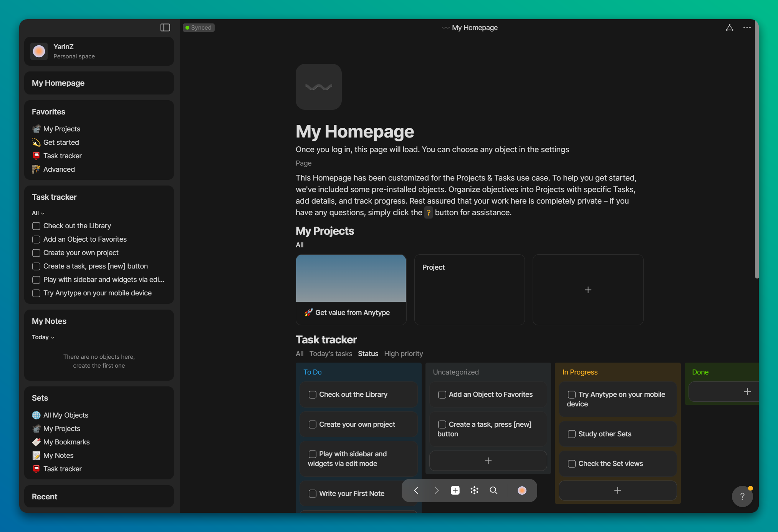
Task: Open search with the magnifier icon
Action: click(x=493, y=491)
